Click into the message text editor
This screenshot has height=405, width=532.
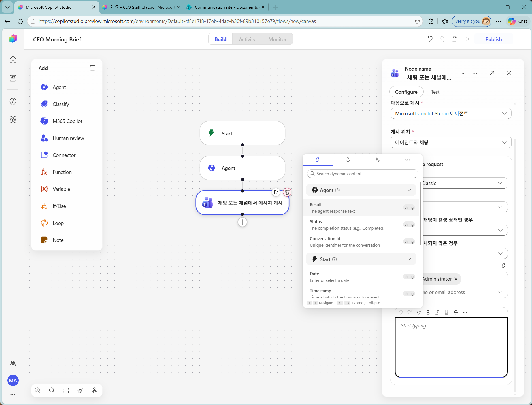(x=451, y=348)
